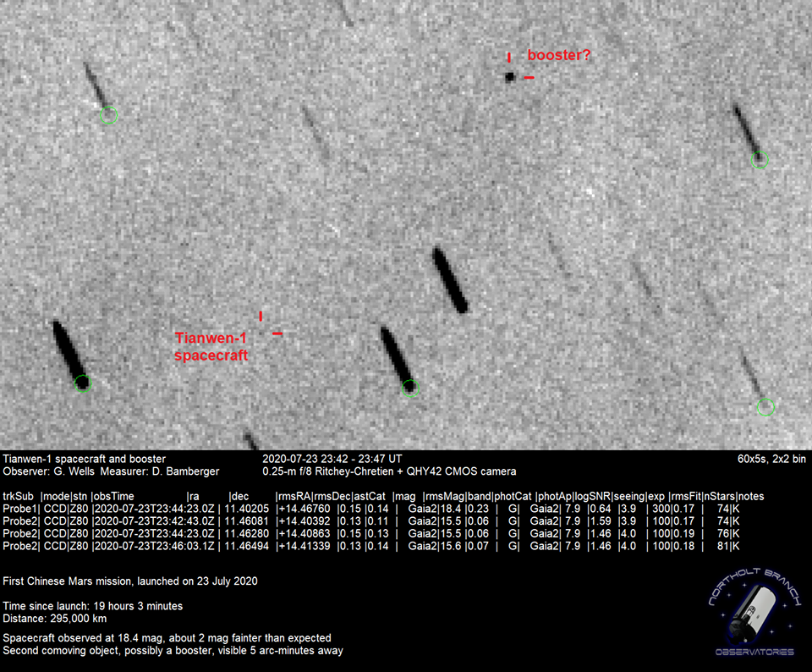Click the magnitude value 15.6
This screenshot has width=812, height=672.
[451, 546]
